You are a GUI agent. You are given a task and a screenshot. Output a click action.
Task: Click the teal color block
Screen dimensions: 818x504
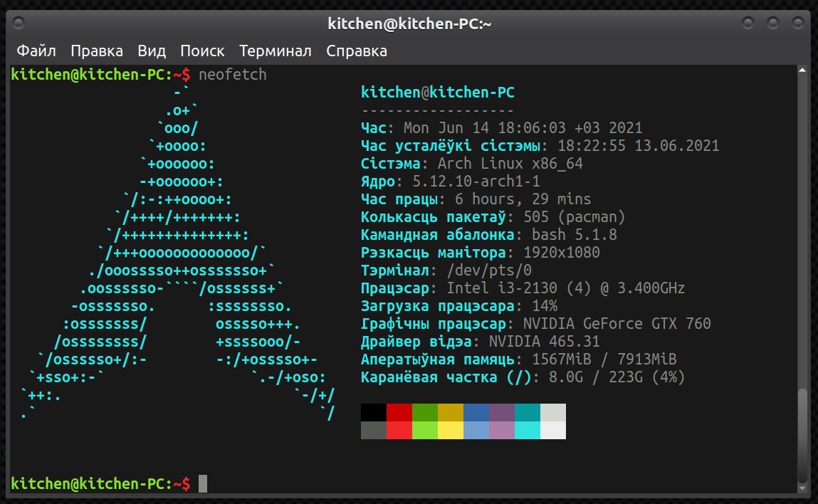(x=528, y=412)
